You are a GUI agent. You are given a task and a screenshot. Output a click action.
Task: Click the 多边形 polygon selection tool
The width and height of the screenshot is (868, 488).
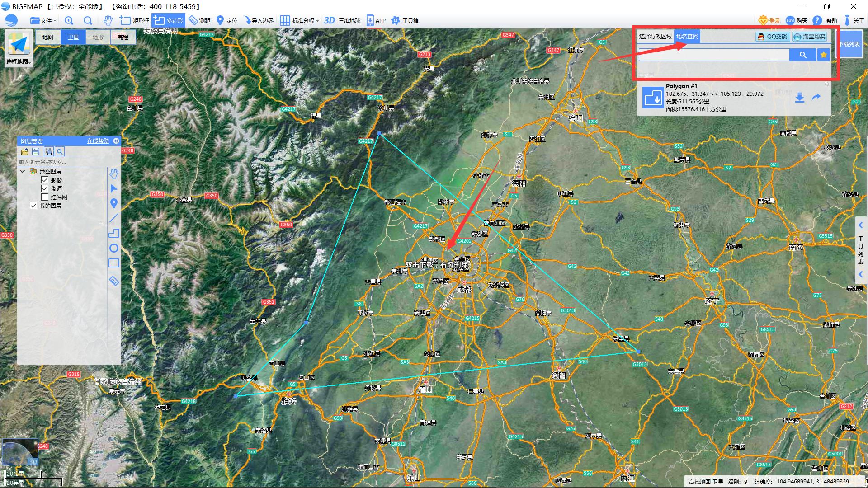[169, 20]
